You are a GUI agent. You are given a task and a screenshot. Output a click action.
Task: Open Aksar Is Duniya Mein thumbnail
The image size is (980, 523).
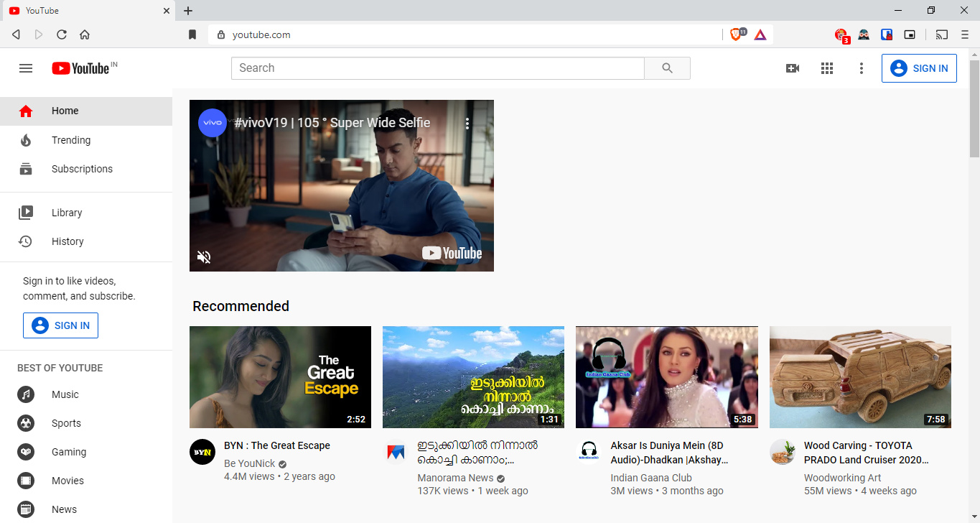pos(667,377)
